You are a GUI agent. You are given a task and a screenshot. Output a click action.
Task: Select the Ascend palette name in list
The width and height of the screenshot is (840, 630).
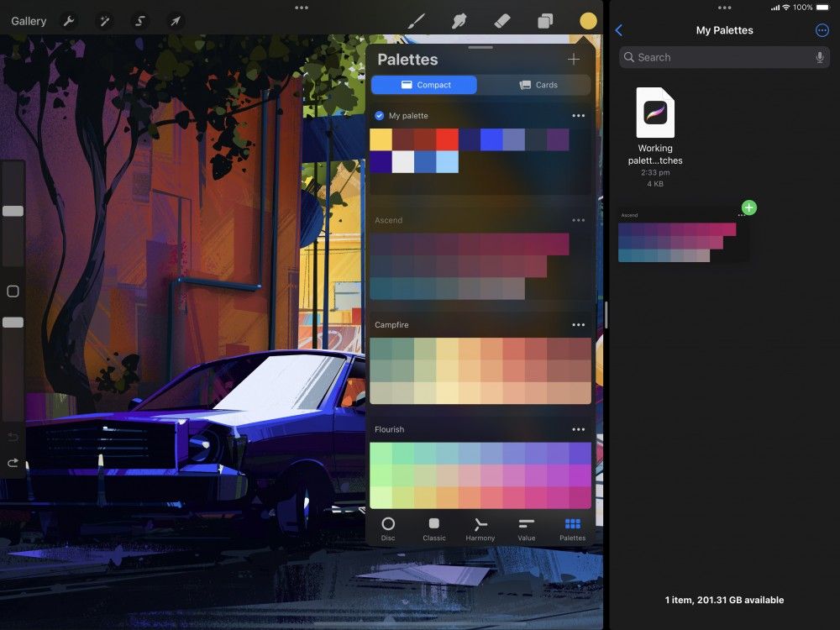tap(388, 220)
